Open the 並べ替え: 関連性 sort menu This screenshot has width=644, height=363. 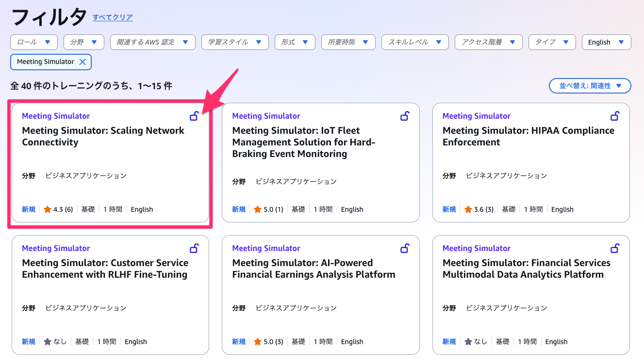point(590,86)
